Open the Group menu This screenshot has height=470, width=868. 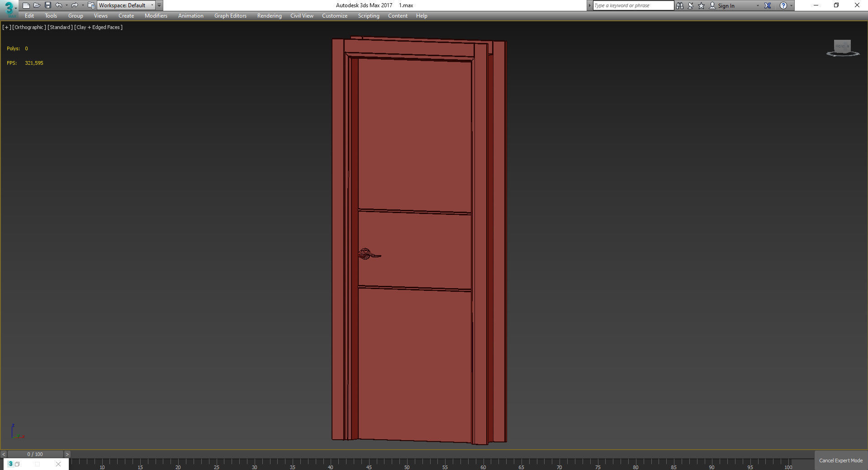[76, 16]
